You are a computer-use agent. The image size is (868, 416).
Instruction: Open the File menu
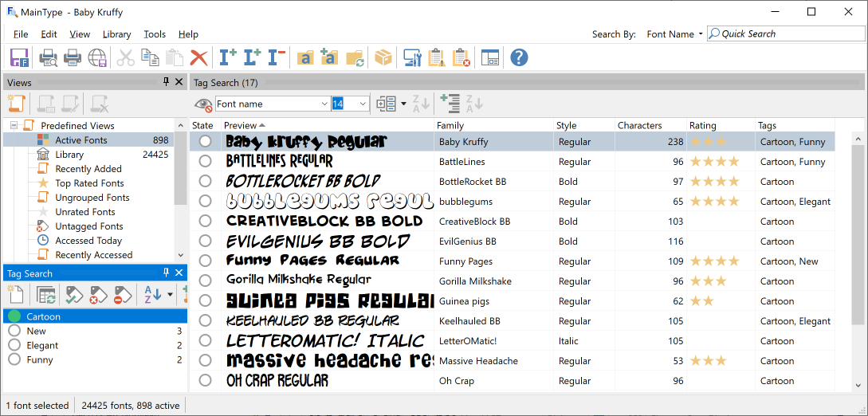click(21, 33)
